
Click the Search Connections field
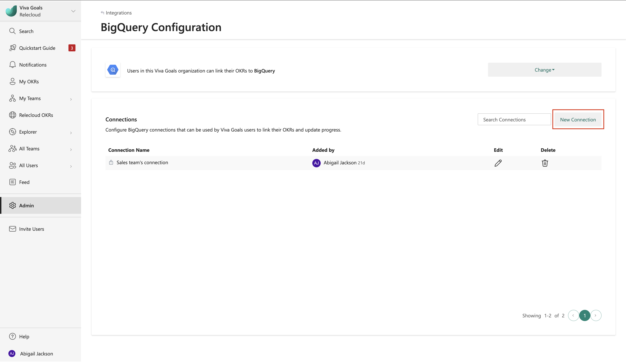[514, 119]
